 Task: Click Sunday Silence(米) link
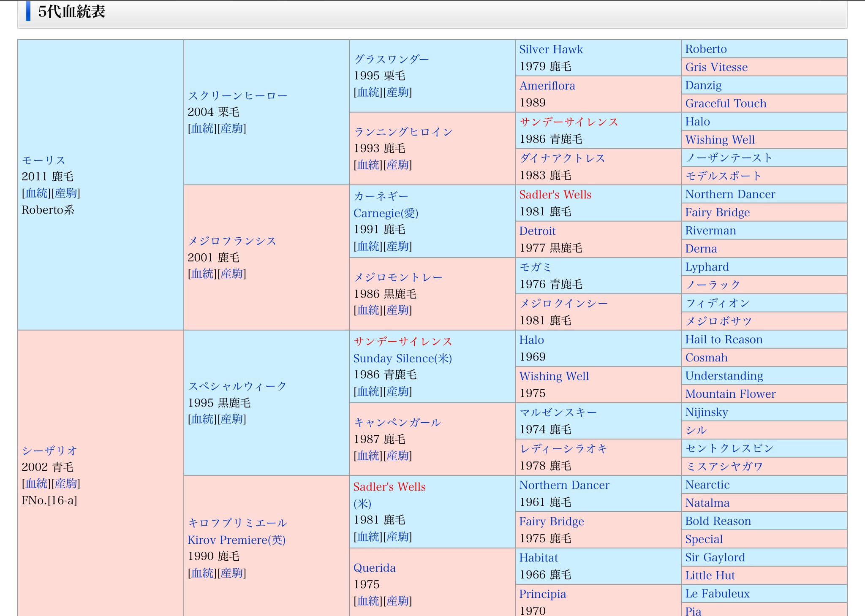click(x=402, y=358)
